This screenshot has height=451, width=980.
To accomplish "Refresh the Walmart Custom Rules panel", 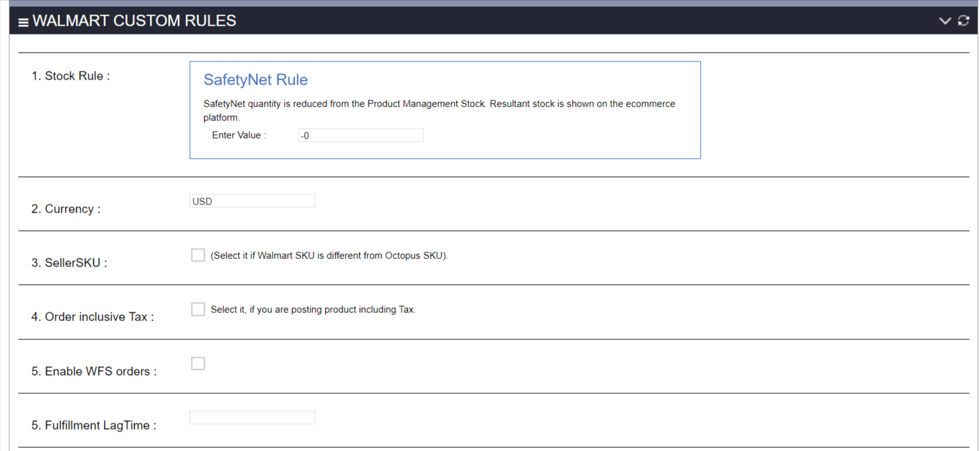I will tap(964, 21).
